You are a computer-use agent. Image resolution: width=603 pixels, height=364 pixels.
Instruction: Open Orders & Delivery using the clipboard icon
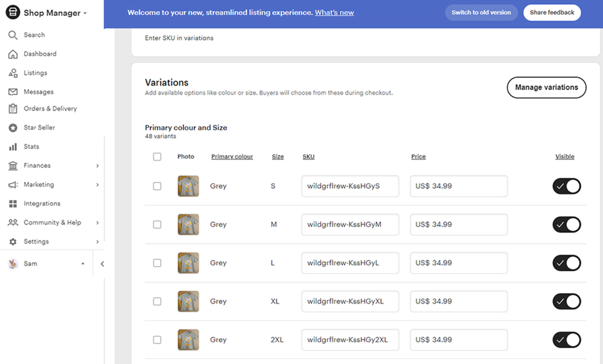click(13, 108)
